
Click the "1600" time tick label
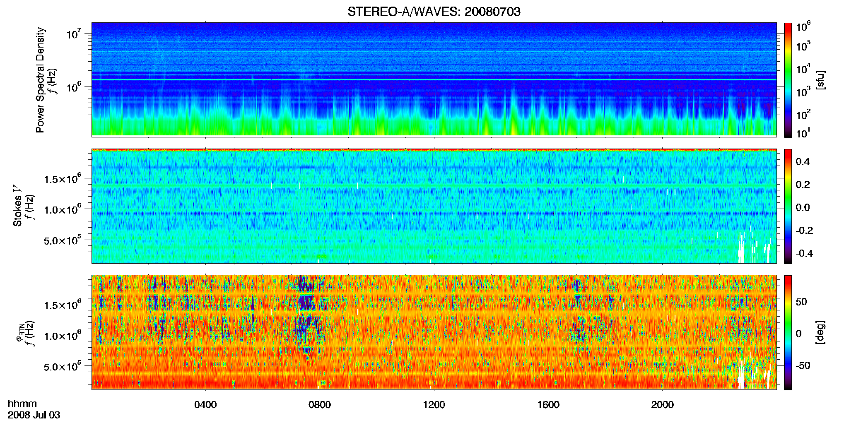tap(548, 404)
